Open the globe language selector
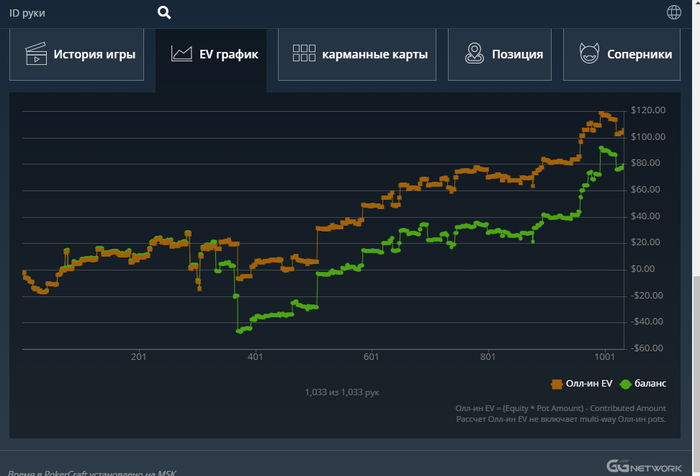The height and width of the screenshot is (476, 700). coord(674,12)
